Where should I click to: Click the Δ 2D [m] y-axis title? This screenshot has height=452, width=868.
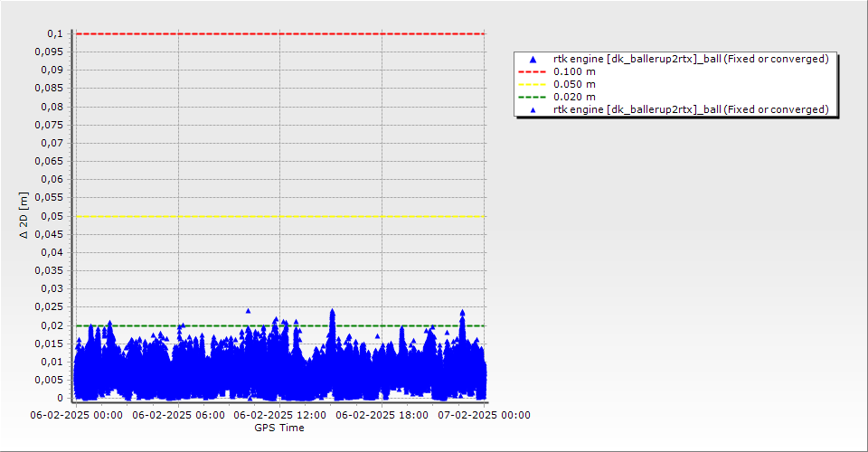pyautogui.click(x=24, y=215)
